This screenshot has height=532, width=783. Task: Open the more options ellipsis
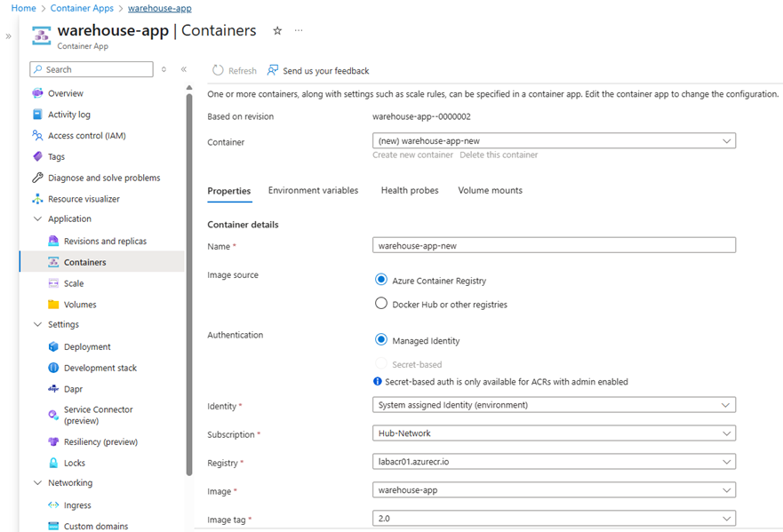pyautogui.click(x=299, y=30)
